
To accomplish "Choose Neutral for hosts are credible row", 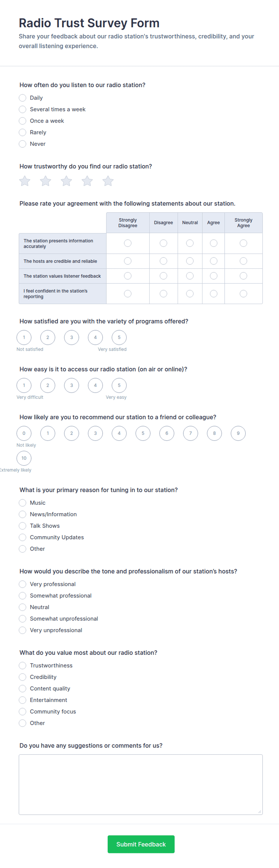I will 190,261.
